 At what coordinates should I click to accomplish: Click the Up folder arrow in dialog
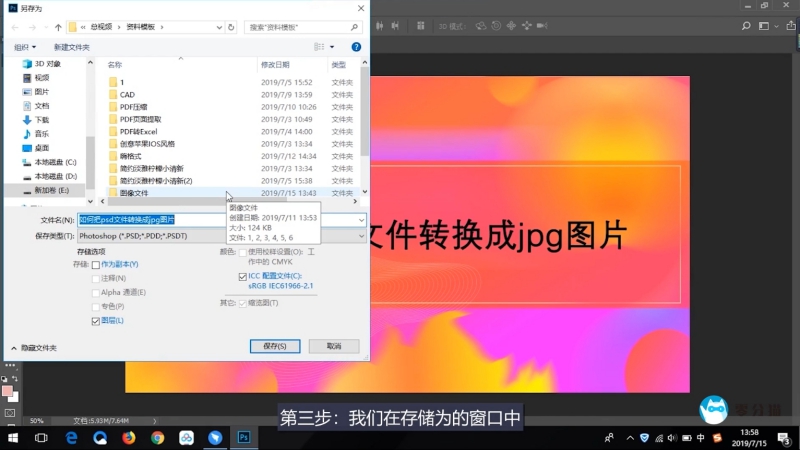pyautogui.click(x=60, y=26)
